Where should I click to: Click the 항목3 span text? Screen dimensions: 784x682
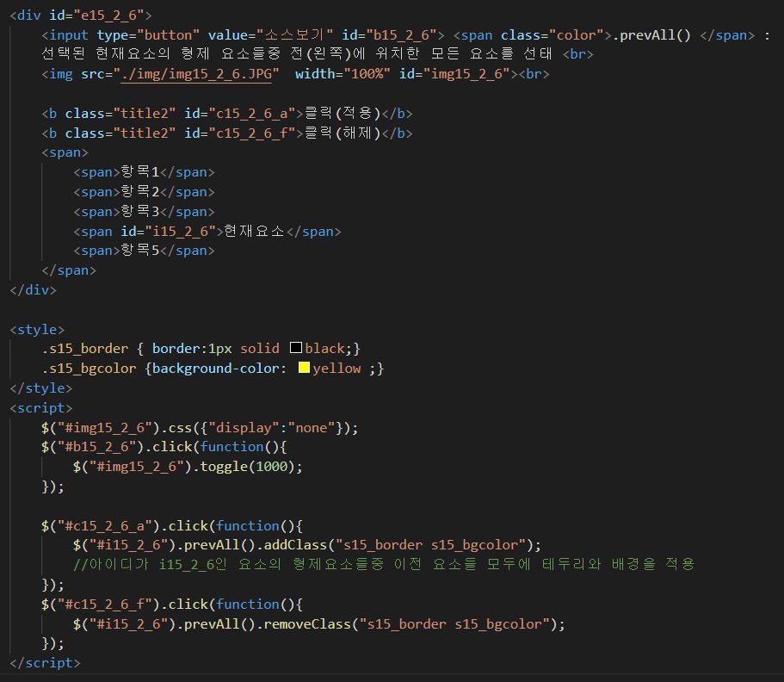pyautogui.click(x=140, y=211)
